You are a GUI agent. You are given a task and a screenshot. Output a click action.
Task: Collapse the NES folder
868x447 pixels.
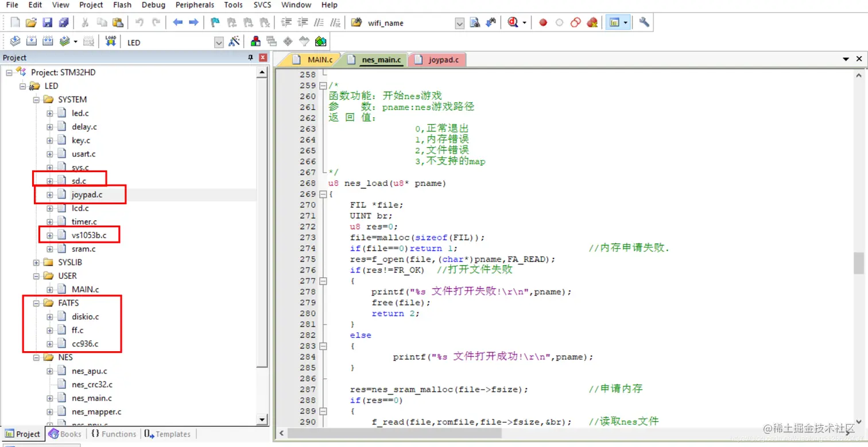pyautogui.click(x=36, y=357)
